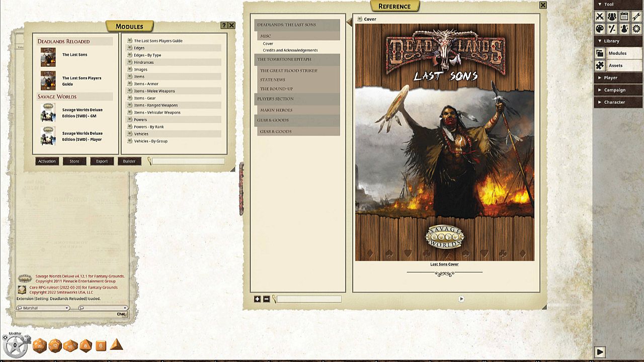Click the Savage Worlds logo in chat
Viewport: 644px width, 362px height.
(25, 278)
